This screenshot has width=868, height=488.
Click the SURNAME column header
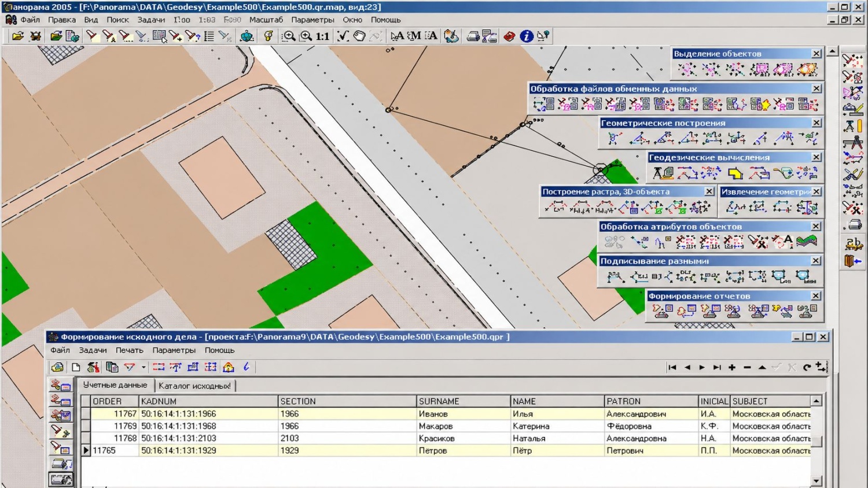click(464, 401)
